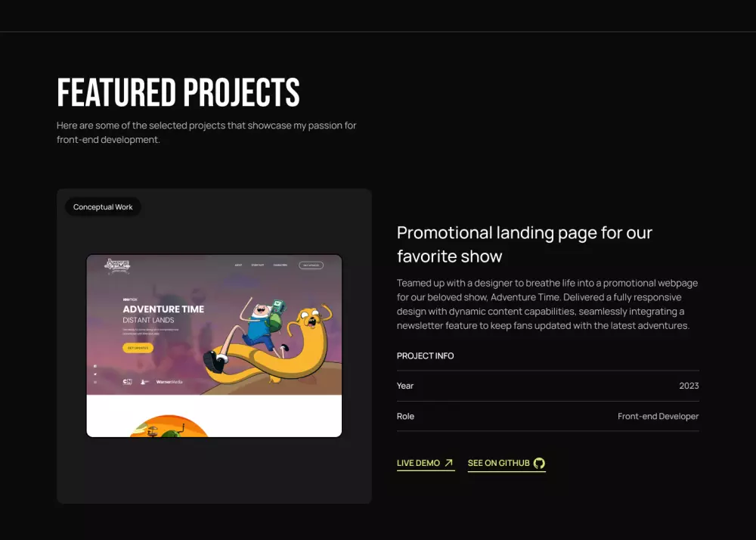
Task: Click the 2023 year value under PROJECT INFO
Action: (x=689, y=386)
